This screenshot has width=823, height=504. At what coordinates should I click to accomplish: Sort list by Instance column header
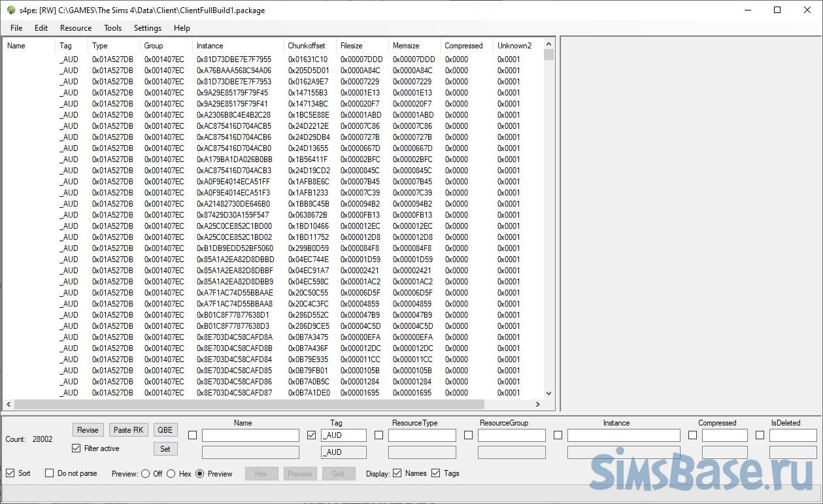pos(210,46)
